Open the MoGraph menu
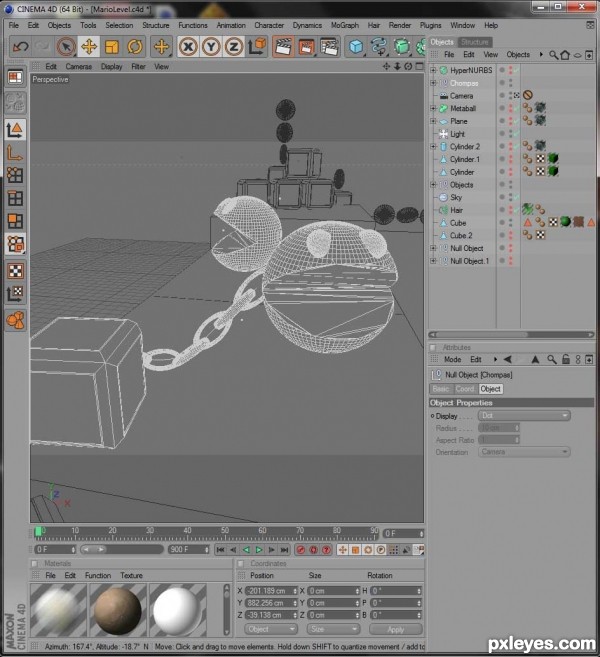 (x=345, y=26)
